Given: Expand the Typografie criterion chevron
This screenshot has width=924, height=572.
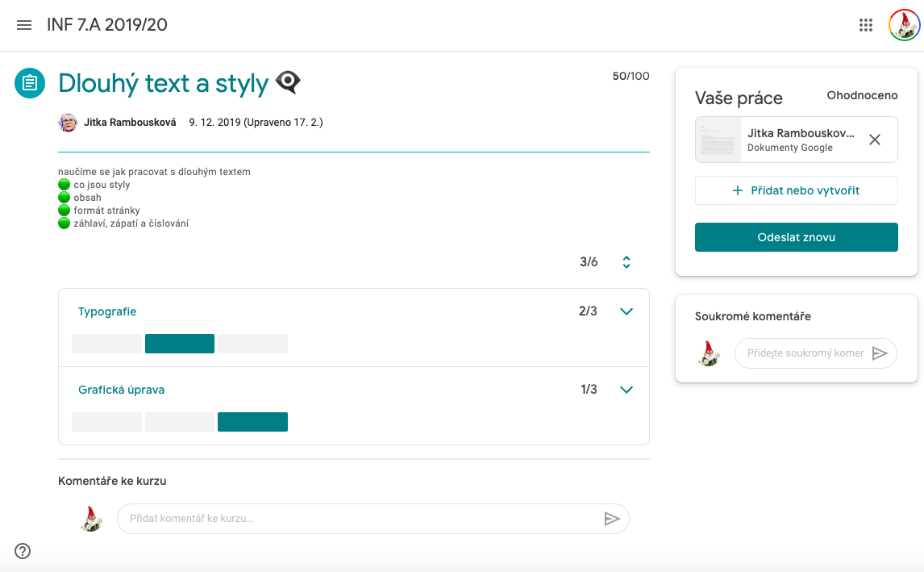Looking at the screenshot, I should click(626, 311).
